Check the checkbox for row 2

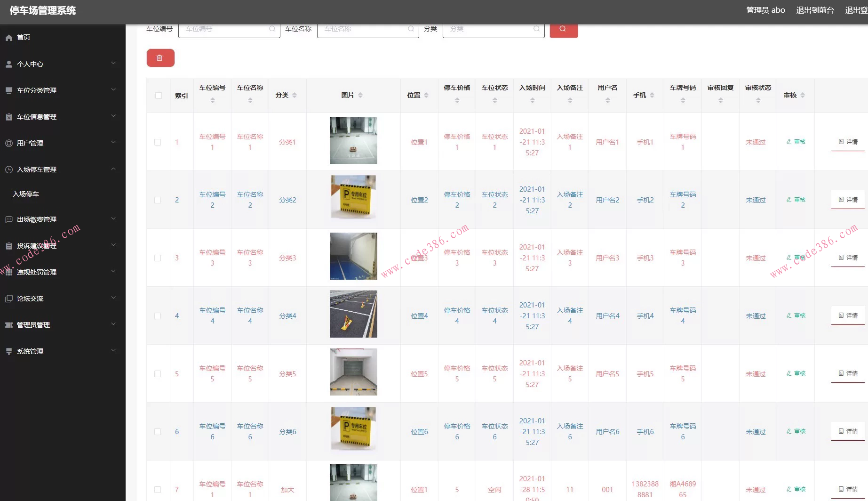158,200
